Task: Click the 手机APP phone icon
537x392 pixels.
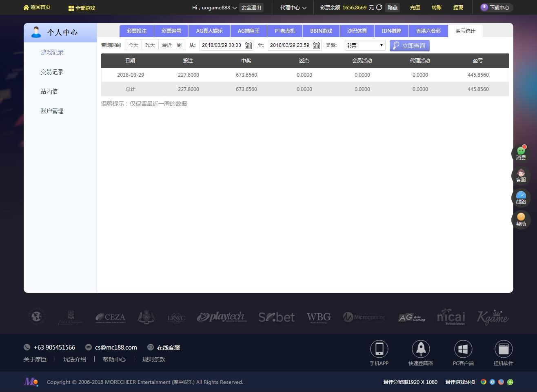Action: coord(379,349)
